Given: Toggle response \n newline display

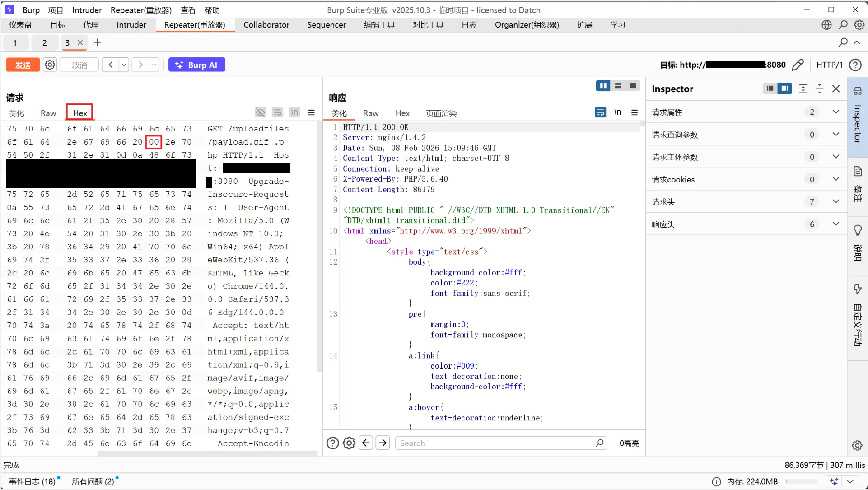Looking at the screenshot, I should (x=617, y=112).
